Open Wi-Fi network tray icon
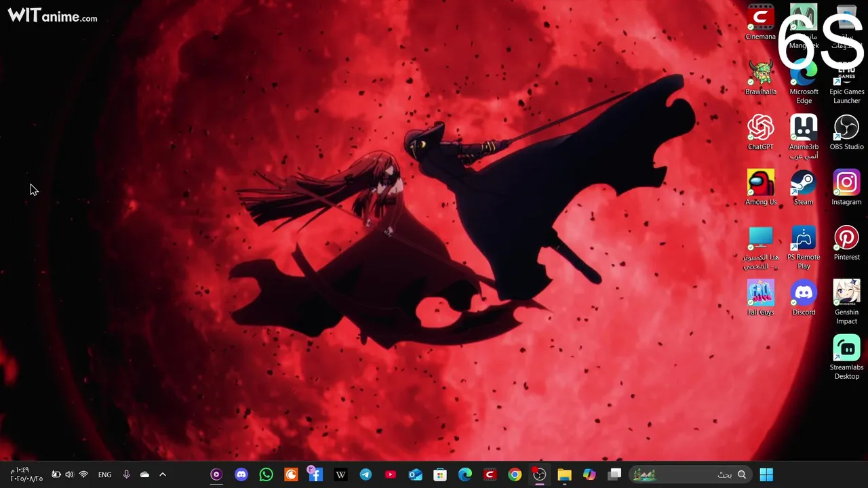The width and height of the screenshot is (868, 488). pyautogui.click(x=83, y=474)
